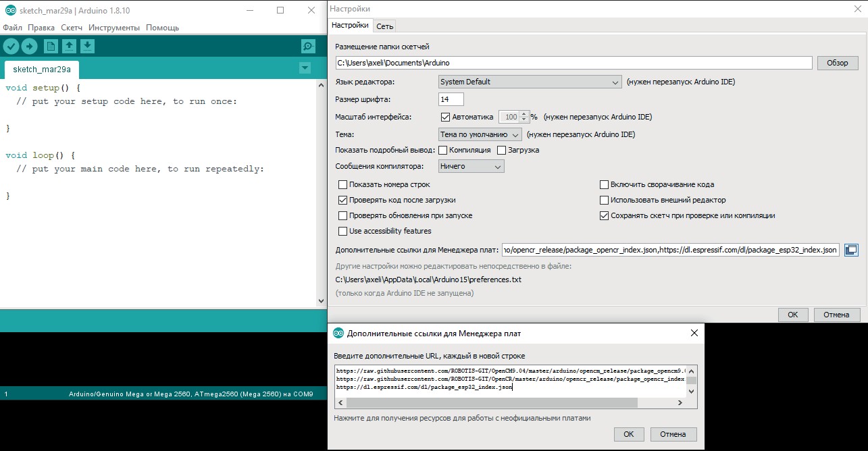Switch to the 'Сеть' tab
Screen dimensions: 868x451
(385, 26)
